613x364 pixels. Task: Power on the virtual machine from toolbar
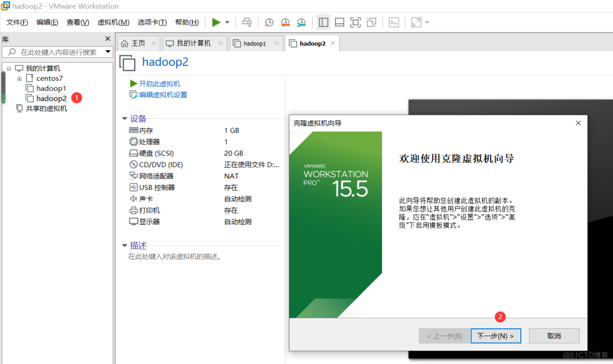tap(216, 22)
